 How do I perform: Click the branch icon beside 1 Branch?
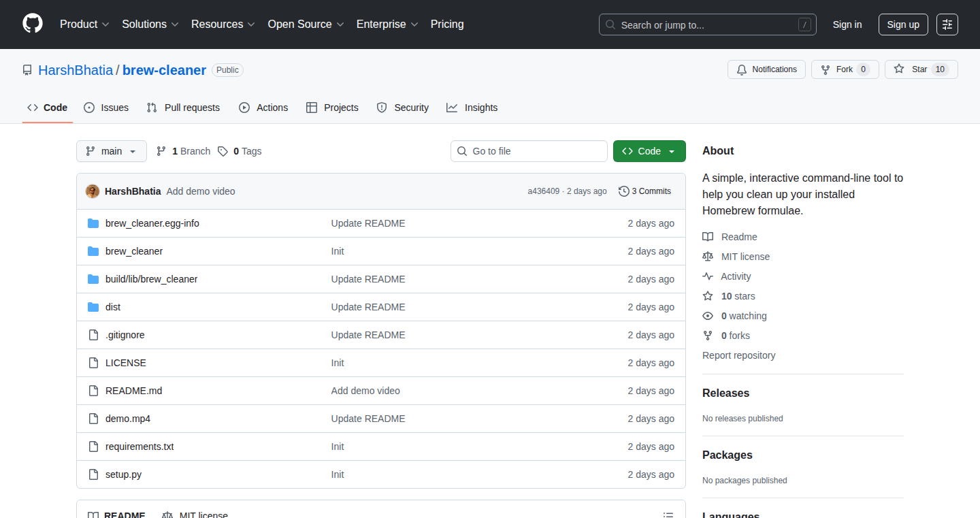click(161, 151)
